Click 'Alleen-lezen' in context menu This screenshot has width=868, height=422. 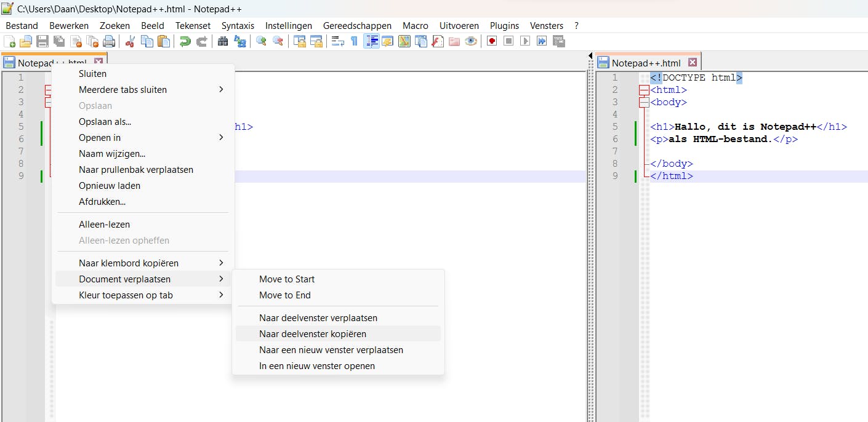point(104,225)
